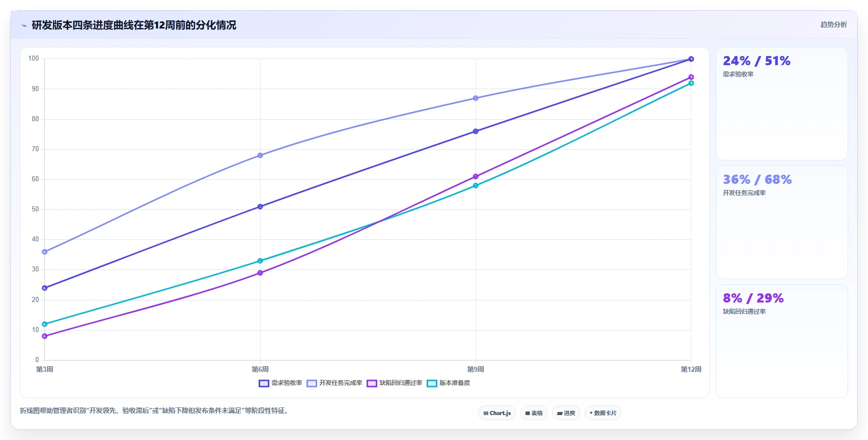Image resolution: width=868 pixels, height=440 pixels.
Task: Toggle the 开发任务完成率 legend color box
Action: (x=312, y=383)
